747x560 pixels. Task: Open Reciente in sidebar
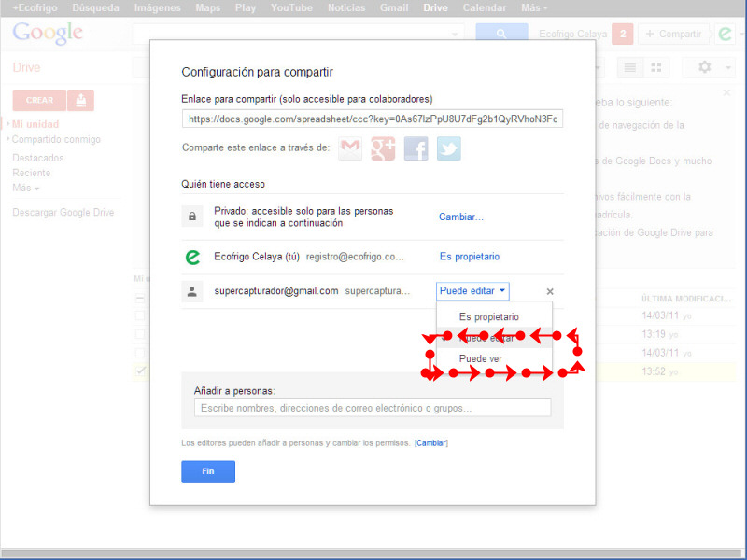click(x=32, y=173)
